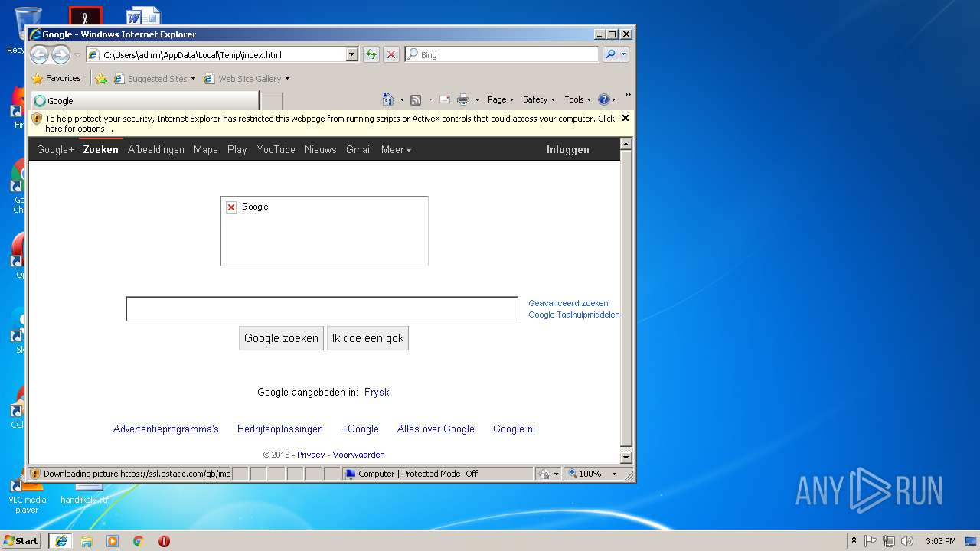Viewport: 980px width, 551px height.
Task: Click the status bar warning shield icon
Action: (x=35, y=474)
